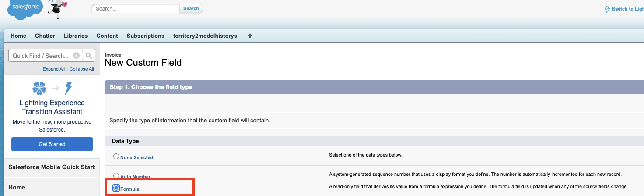Screen dimensions: 644x196
Task: Expand Salesforce Mobile Quick Start section
Action: (x=52, y=167)
